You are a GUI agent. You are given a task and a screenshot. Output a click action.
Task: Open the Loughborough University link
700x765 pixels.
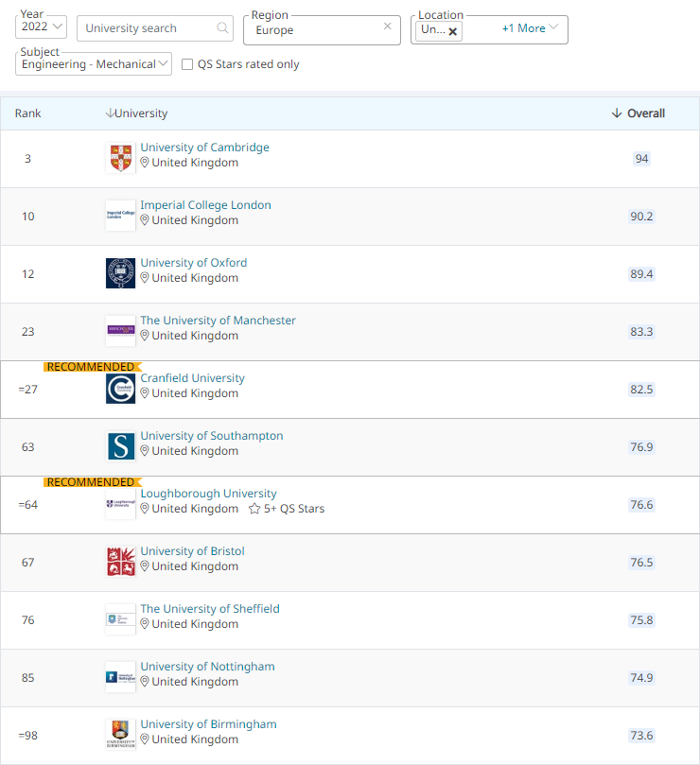pyautogui.click(x=208, y=494)
